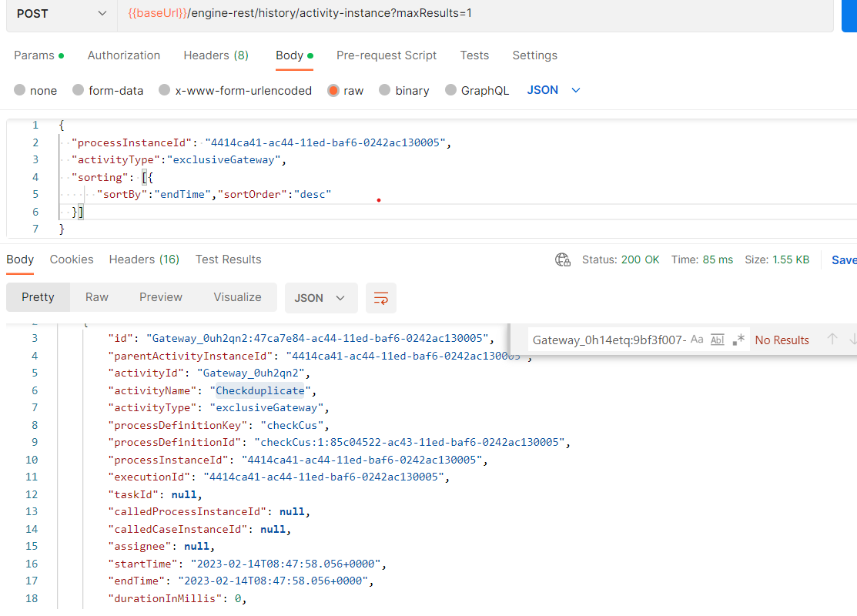The image size is (857, 616).
Task: Switch response view to Pretty
Action: point(38,297)
